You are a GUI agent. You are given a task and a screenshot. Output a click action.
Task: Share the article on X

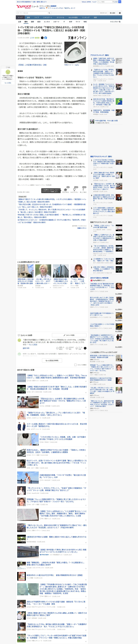point(42,38)
